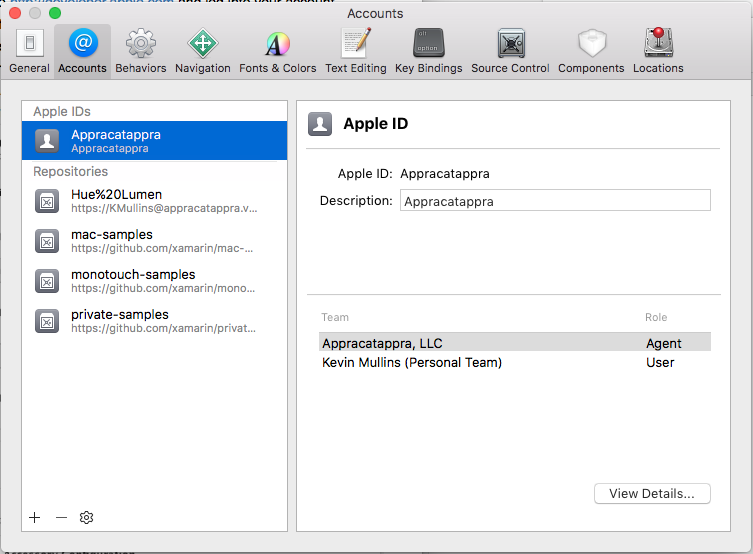Screen dimensions: 753x554
Task: Click the Apple IDs section header
Action: [62, 111]
